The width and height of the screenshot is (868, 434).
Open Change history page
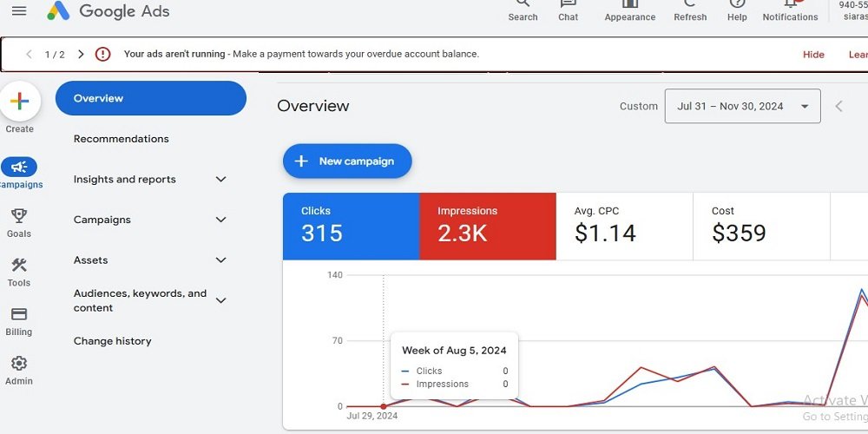(113, 341)
